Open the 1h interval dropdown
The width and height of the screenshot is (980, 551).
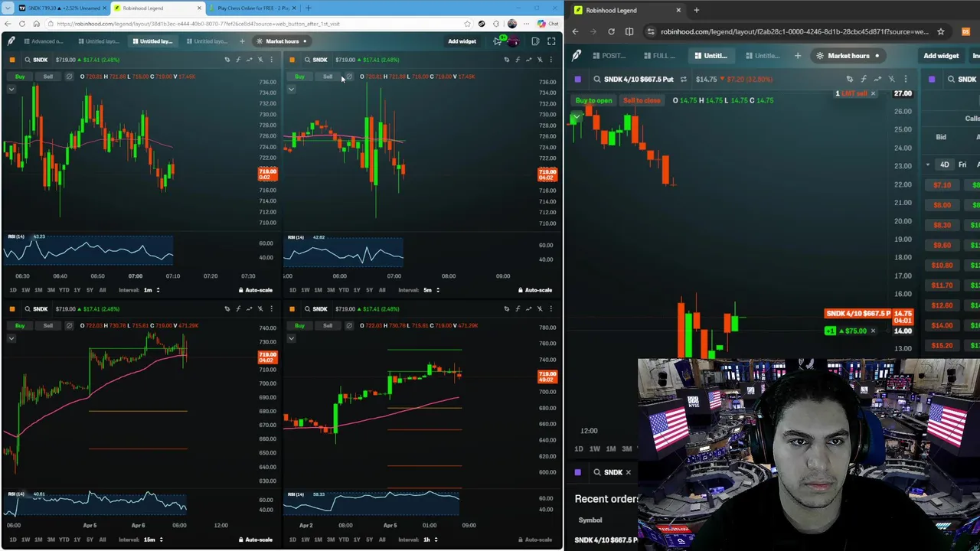pyautogui.click(x=431, y=540)
